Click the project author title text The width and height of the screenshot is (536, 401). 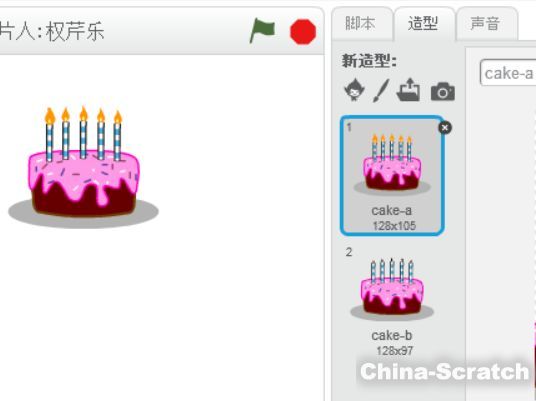pyautogui.click(x=52, y=31)
